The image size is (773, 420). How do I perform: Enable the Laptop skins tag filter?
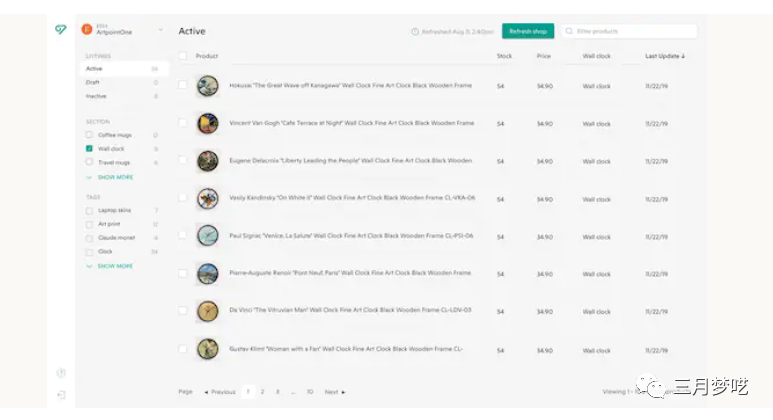pos(90,210)
